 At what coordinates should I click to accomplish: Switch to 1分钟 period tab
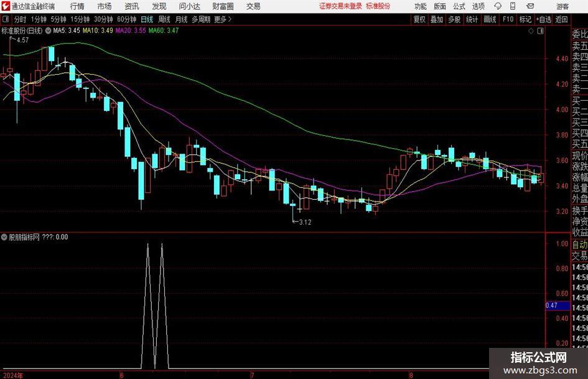[39, 19]
